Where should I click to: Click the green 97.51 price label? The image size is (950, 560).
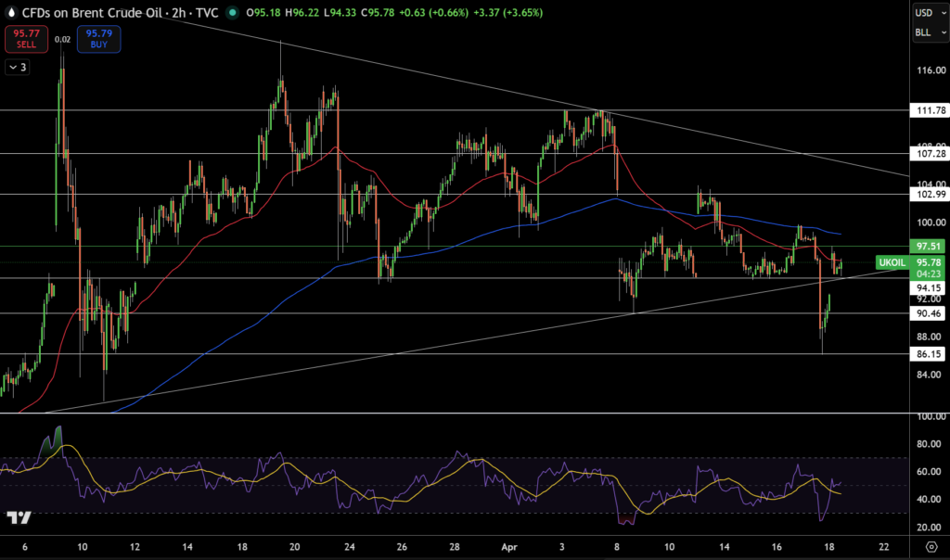click(x=930, y=246)
